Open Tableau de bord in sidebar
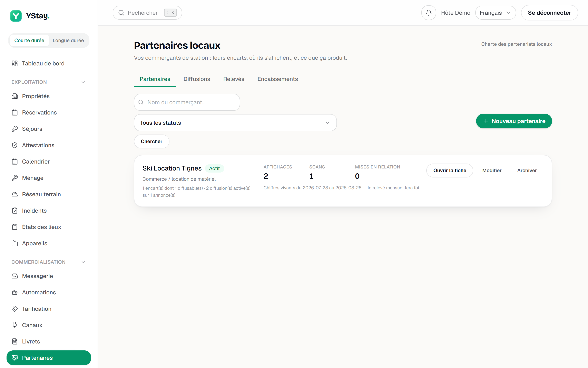Screen dimensions: 588x368 (49, 64)
